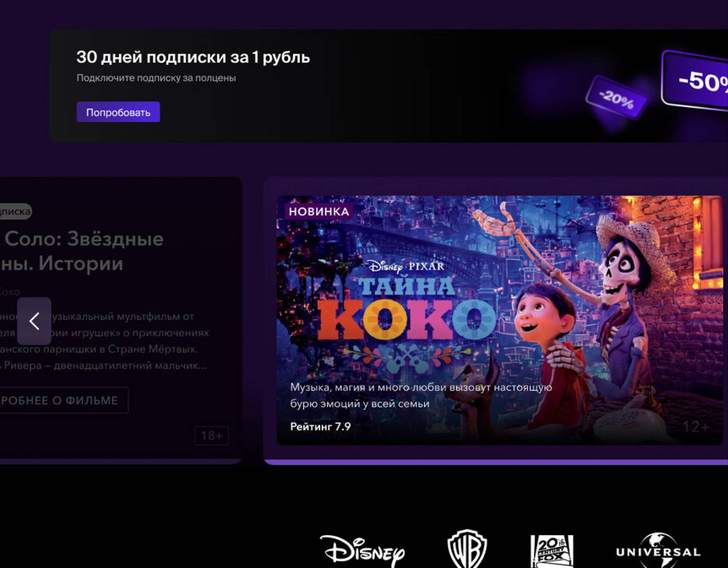Click the Коко poster tagline about музыка, магия
728x568 pixels.
point(421,395)
